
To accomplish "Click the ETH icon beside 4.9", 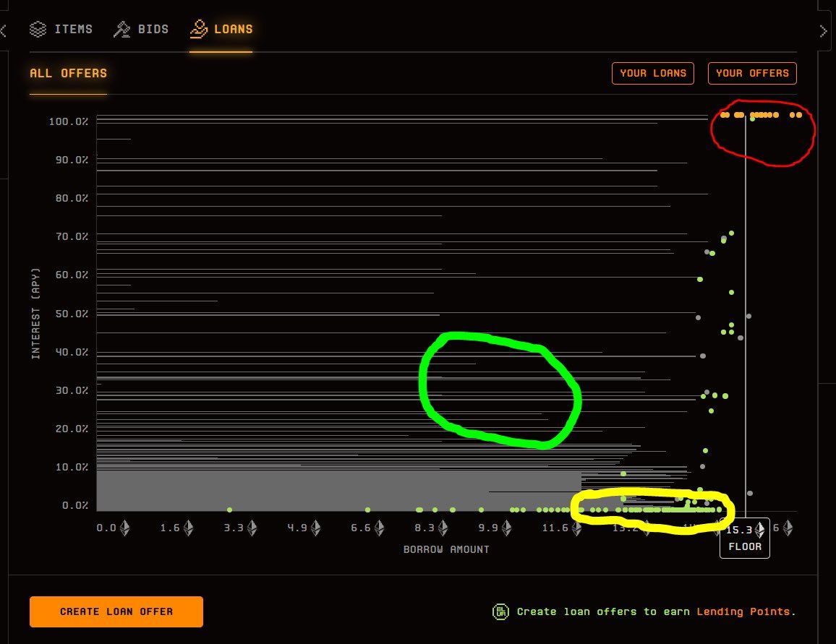I will coord(315,528).
